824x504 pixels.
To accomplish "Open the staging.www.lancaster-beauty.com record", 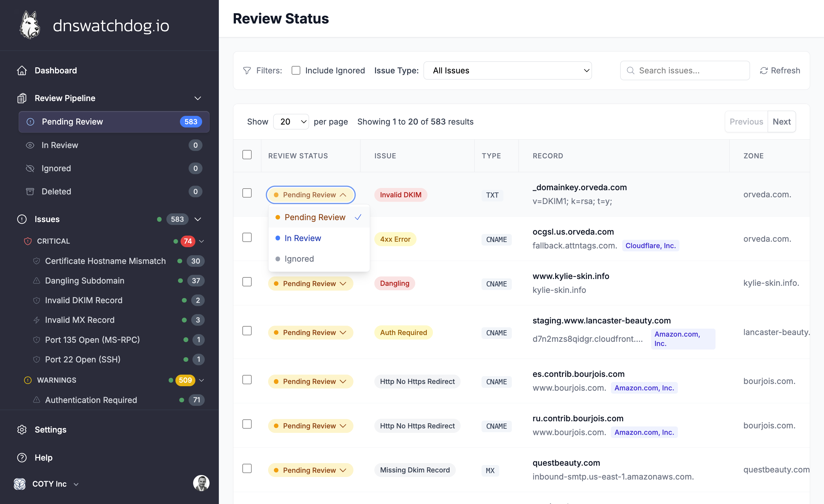I will [x=602, y=321].
